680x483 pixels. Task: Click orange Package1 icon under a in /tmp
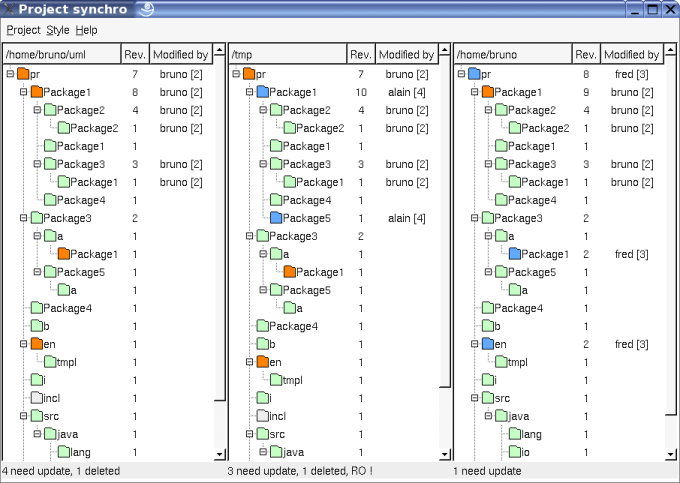(x=289, y=272)
